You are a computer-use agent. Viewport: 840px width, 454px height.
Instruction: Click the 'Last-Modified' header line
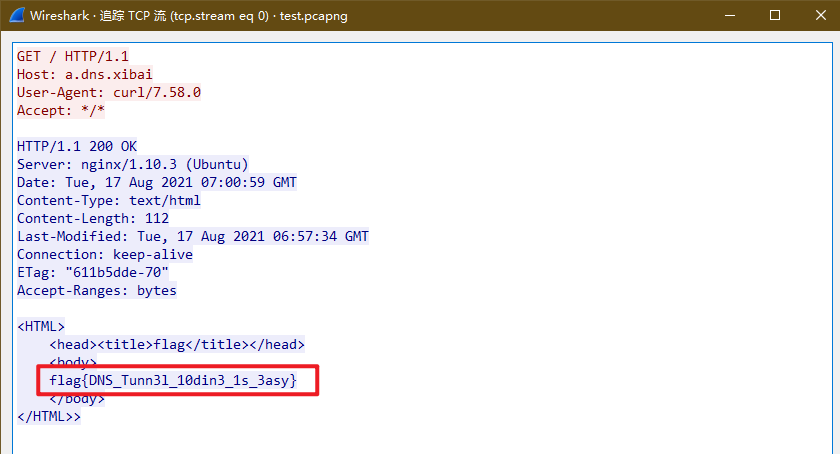(193, 236)
